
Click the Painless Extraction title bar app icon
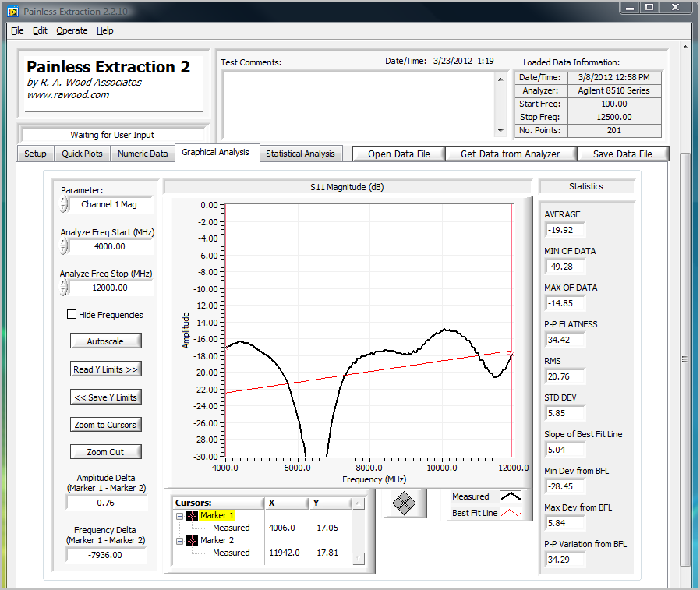[x=13, y=12]
